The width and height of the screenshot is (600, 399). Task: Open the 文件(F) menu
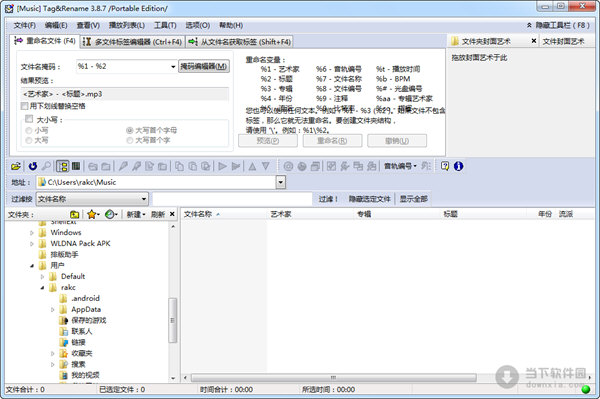pyautogui.click(x=25, y=25)
